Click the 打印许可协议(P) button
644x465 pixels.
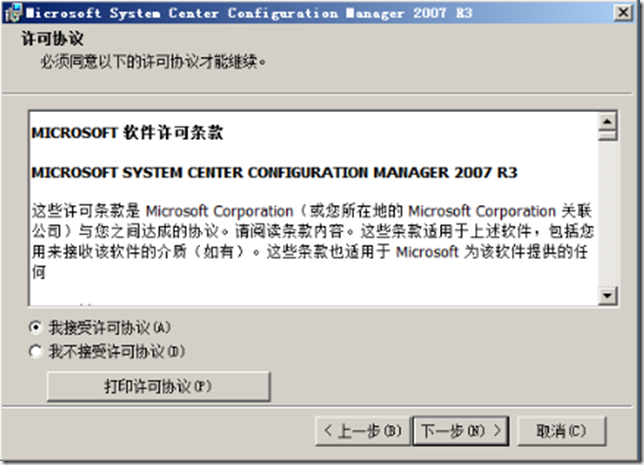(159, 387)
